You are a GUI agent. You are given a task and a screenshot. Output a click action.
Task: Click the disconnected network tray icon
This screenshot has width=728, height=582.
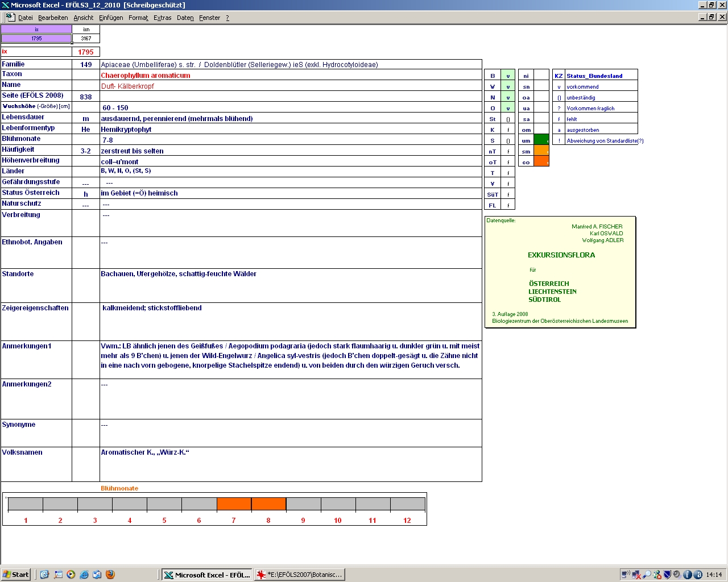coord(636,575)
